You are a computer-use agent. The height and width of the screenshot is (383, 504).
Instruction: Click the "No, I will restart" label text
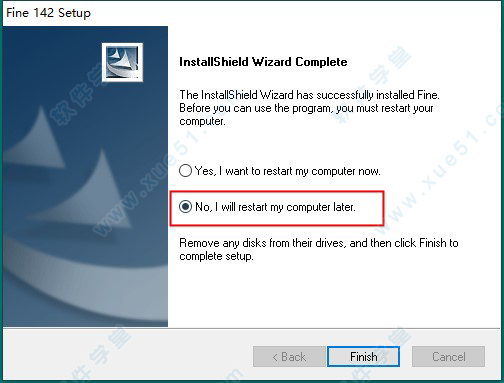tap(275, 207)
